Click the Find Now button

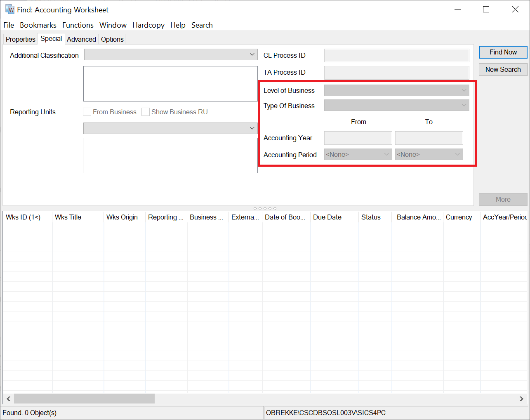pos(503,52)
